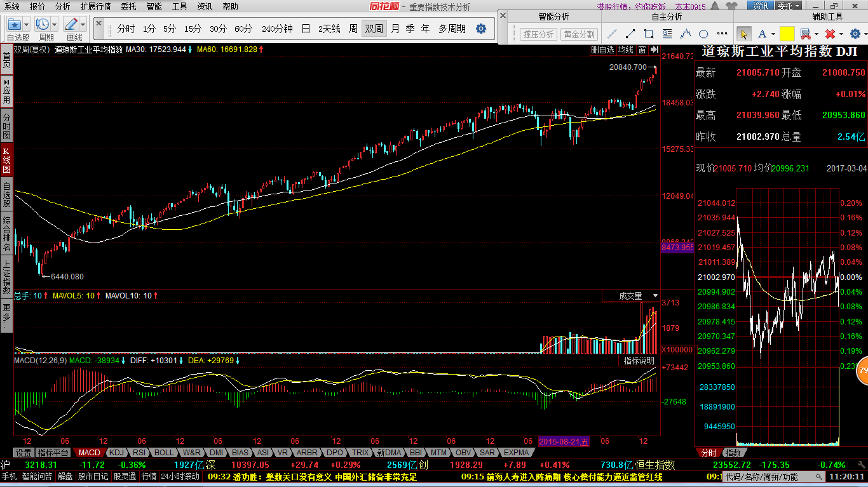Expand the 周期 dropdown arrow
Image resolution: width=868 pixels, height=487 pixels.
click(x=55, y=25)
